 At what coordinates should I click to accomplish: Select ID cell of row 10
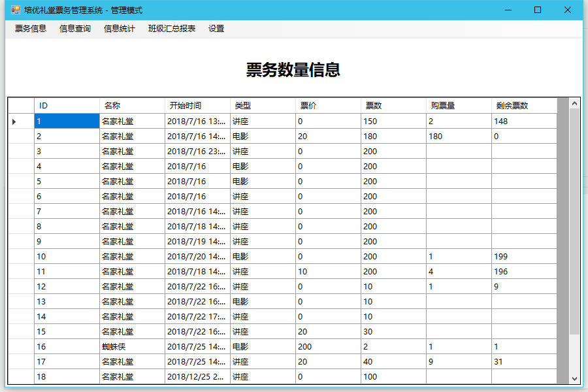coord(67,257)
